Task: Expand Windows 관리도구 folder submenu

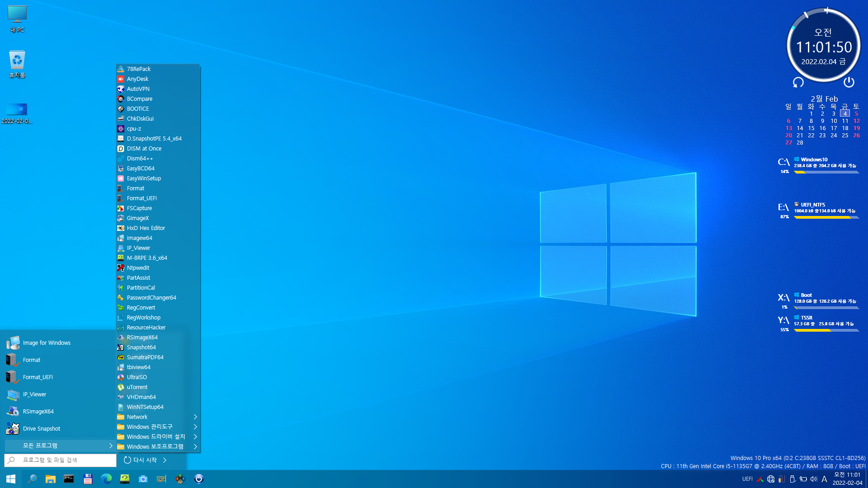Action: [x=158, y=427]
